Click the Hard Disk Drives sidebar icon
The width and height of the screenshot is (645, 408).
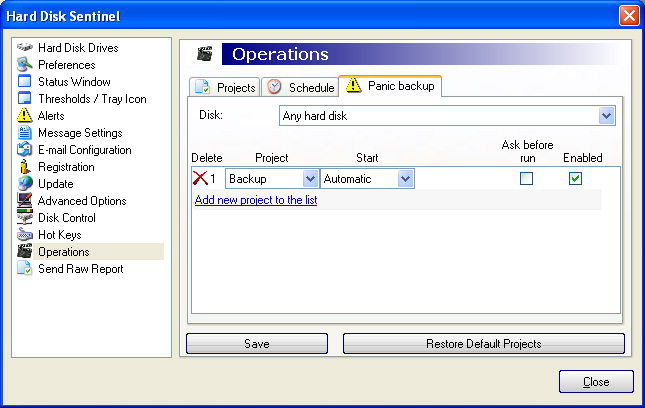pos(25,47)
